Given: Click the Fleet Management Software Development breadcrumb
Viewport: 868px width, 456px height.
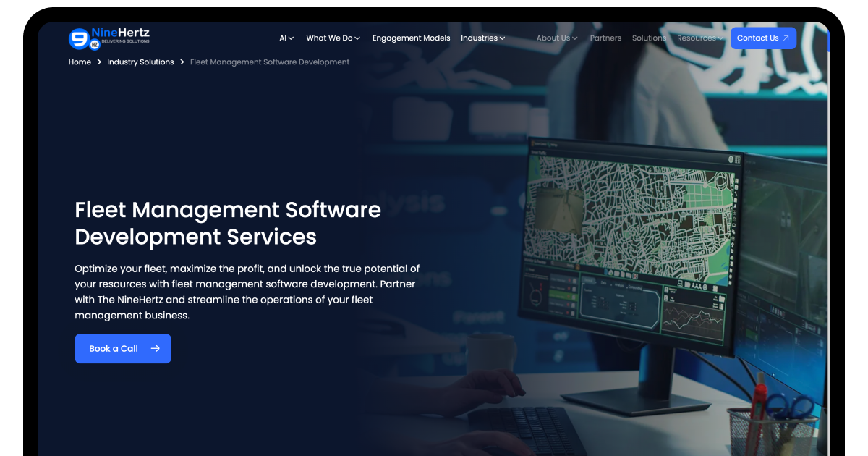Looking at the screenshot, I should pyautogui.click(x=270, y=62).
